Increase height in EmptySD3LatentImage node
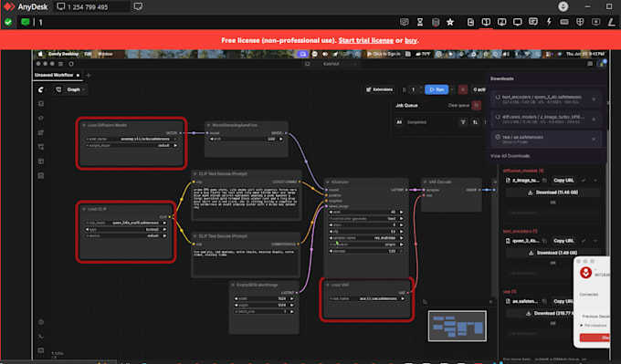This screenshot has height=364, width=621. point(292,305)
